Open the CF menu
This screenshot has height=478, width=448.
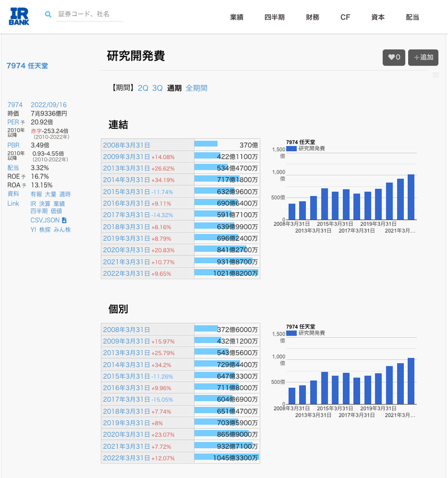[345, 17]
